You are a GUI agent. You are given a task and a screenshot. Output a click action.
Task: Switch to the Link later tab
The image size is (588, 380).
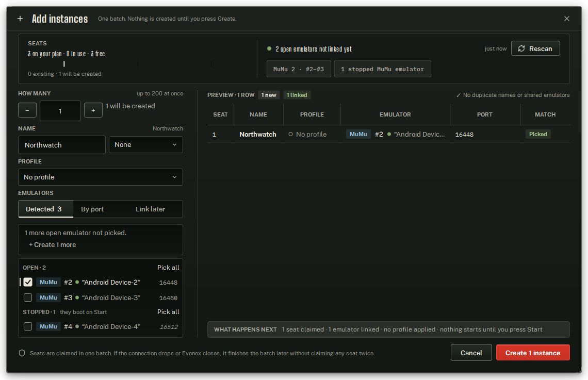tap(150, 209)
